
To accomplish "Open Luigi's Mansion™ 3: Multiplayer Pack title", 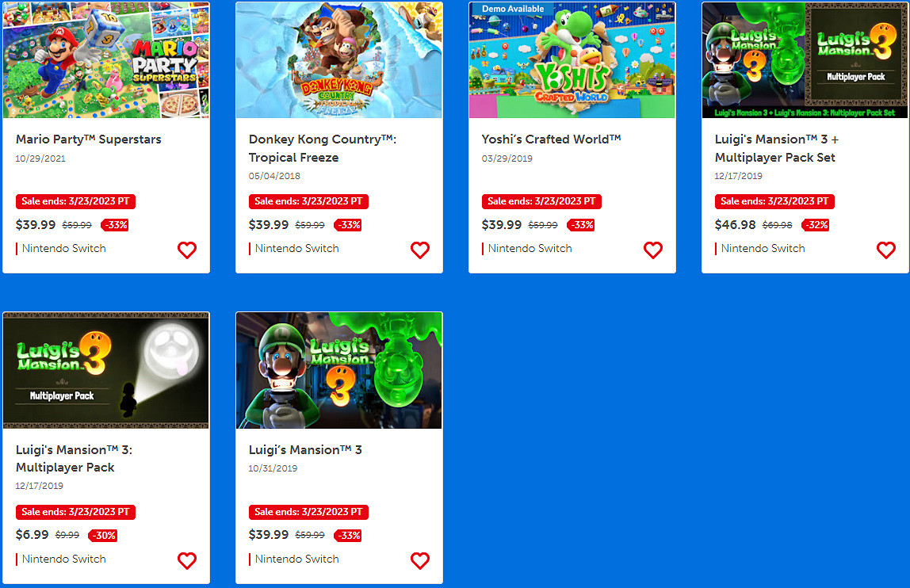I will tap(75, 459).
